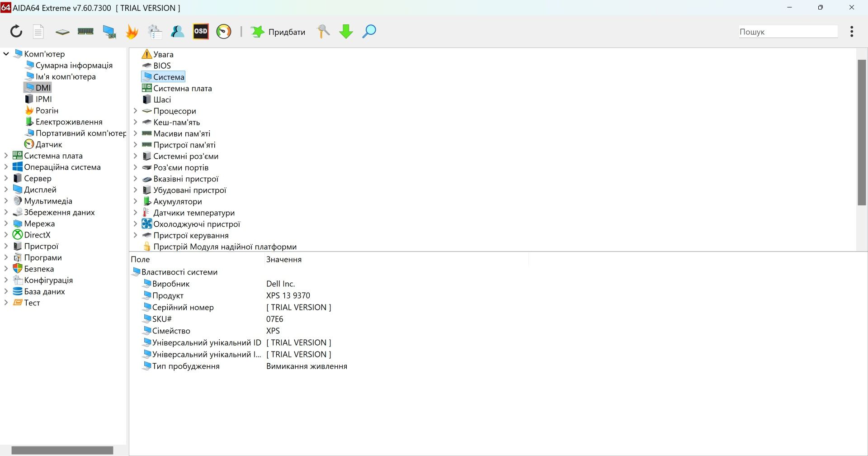The height and width of the screenshot is (456, 868).
Task: Collapse the Комп'ютер tree node
Action: (6, 54)
